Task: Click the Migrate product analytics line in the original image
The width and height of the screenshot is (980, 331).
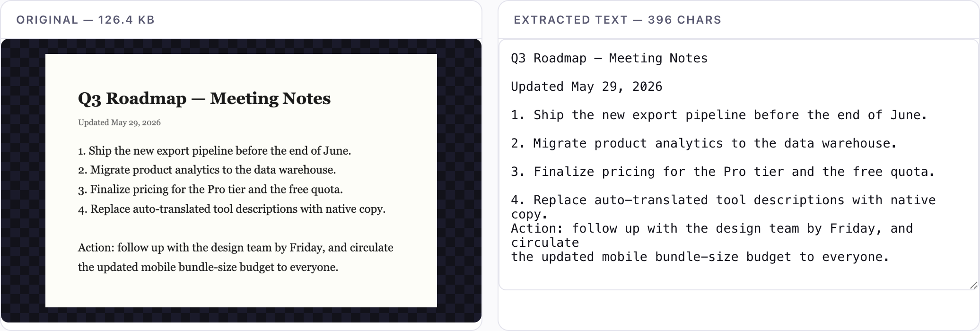Action: [x=207, y=170]
